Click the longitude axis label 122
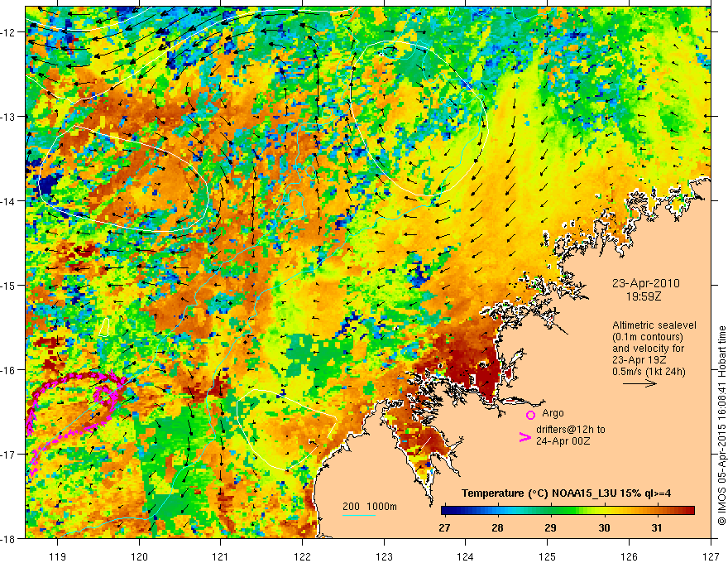 click(x=302, y=556)
